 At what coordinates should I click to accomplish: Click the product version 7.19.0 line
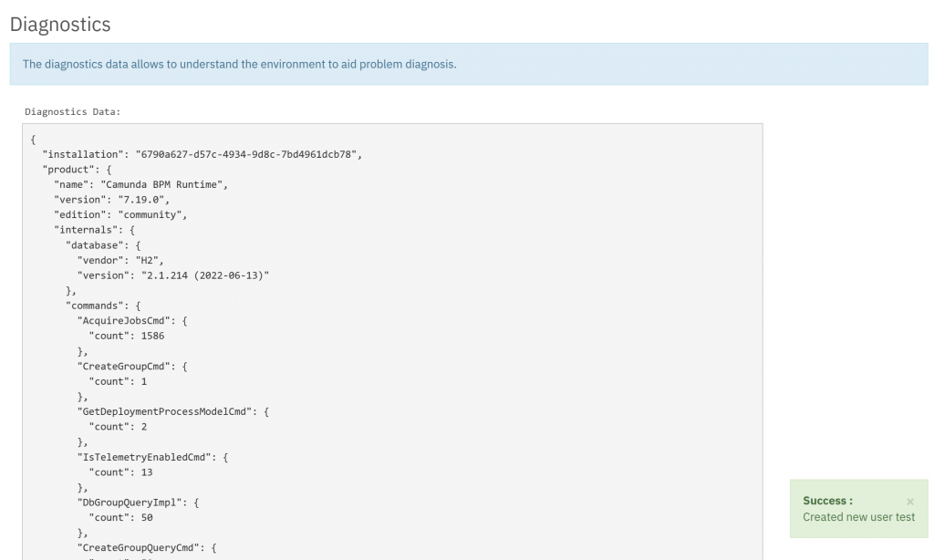coord(111,200)
